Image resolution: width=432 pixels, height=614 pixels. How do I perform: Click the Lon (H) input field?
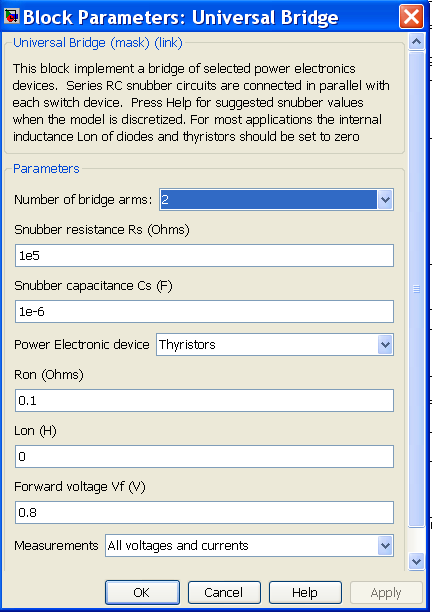click(x=204, y=457)
